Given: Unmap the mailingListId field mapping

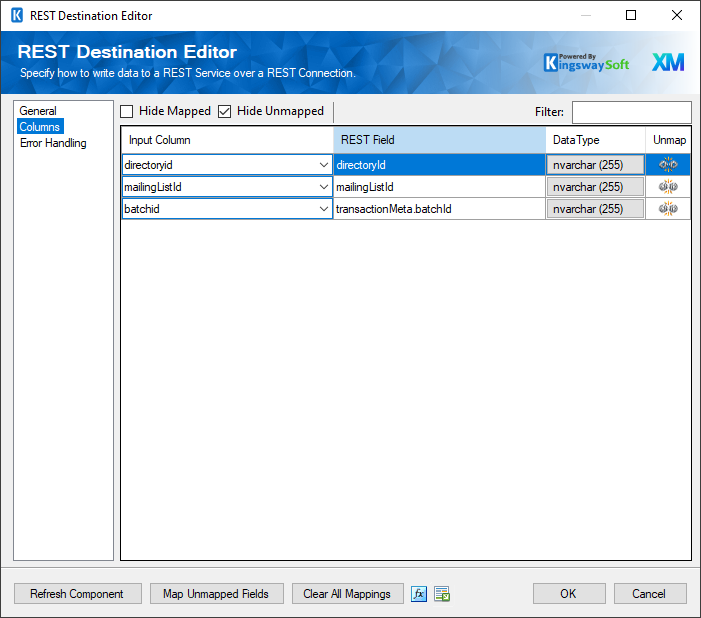Looking at the screenshot, I should coord(668,186).
